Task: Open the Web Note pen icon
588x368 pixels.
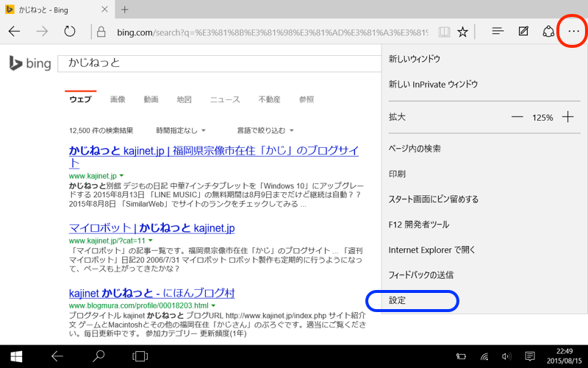Action: coord(523,32)
